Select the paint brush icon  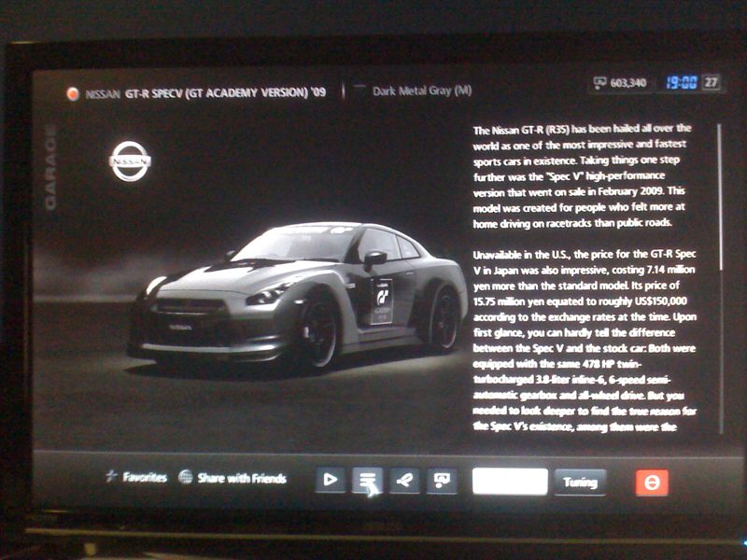tap(404, 481)
